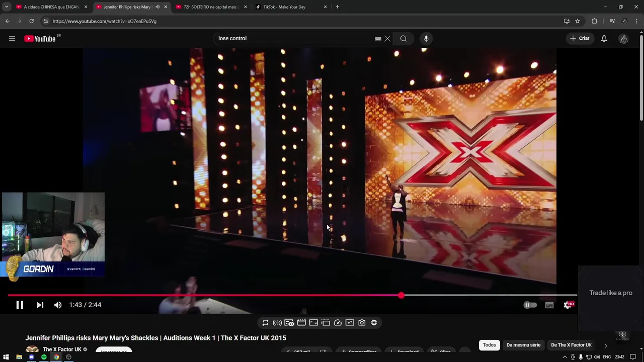Click the sparkle video filters icon
Viewport: 644px width, 362px height.
(x=350, y=323)
